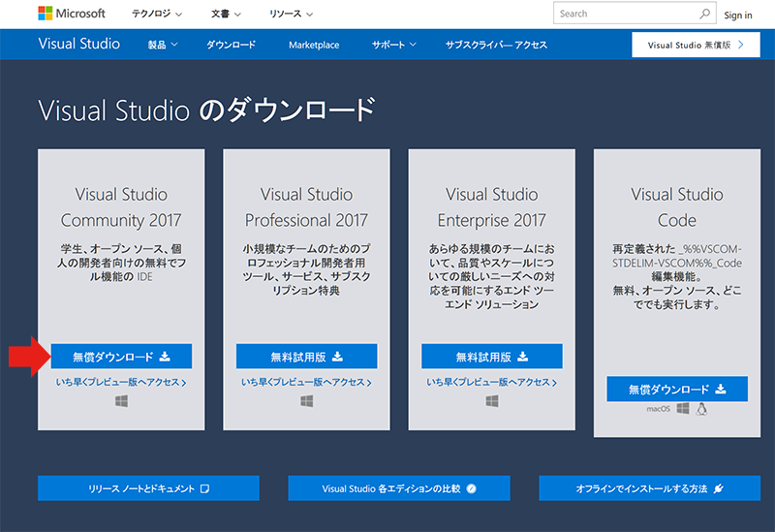Open サブスクライバー アクセス nav item

[496, 45]
